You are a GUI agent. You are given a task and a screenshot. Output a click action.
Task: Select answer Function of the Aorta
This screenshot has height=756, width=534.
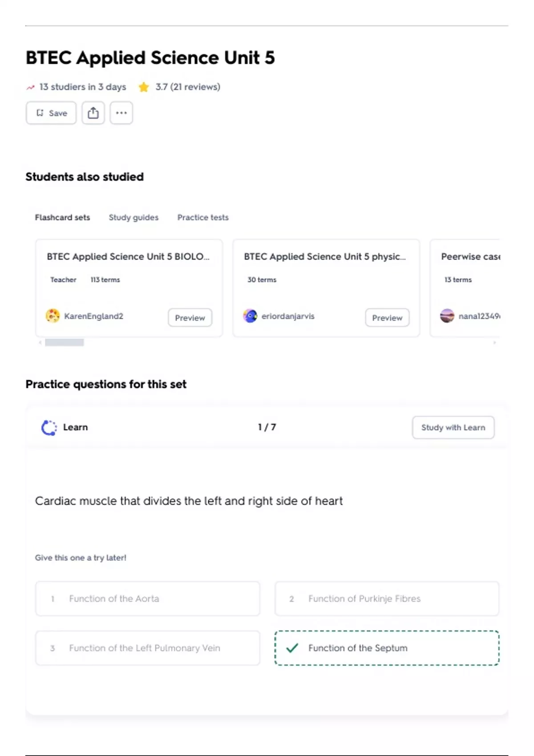(148, 599)
